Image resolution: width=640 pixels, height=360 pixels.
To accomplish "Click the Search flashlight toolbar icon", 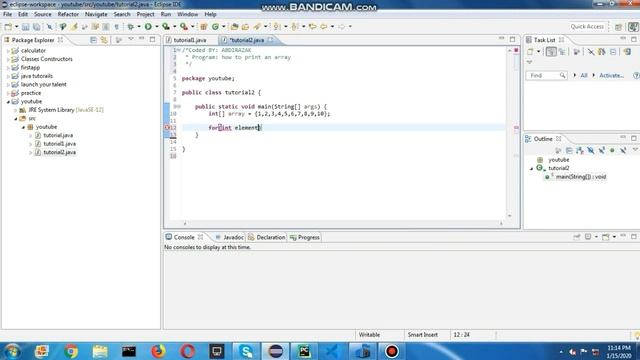I will coord(257,27).
